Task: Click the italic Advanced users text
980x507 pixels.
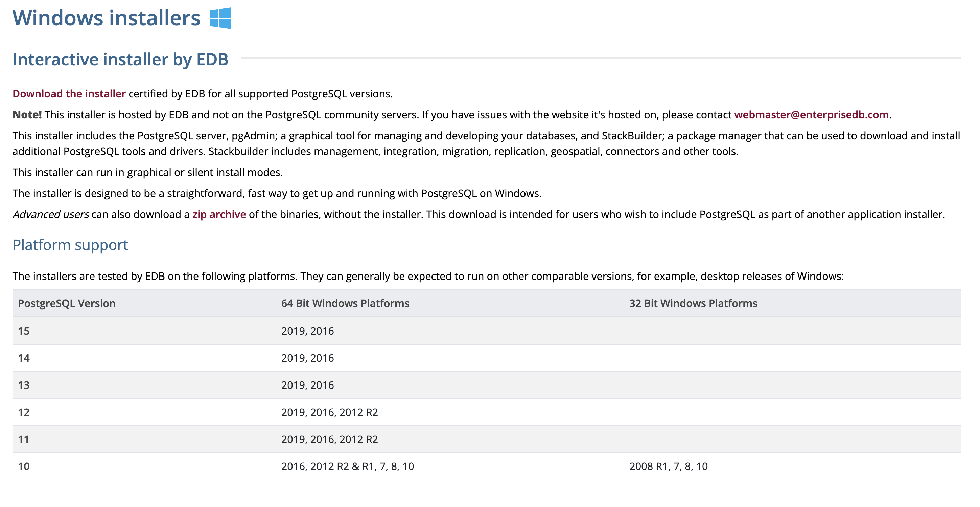Action: [51, 214]
